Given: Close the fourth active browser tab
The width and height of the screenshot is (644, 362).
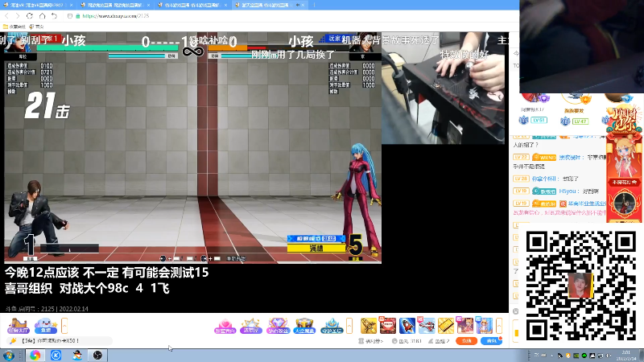Looking at the screenshot, I should [303, 5].
